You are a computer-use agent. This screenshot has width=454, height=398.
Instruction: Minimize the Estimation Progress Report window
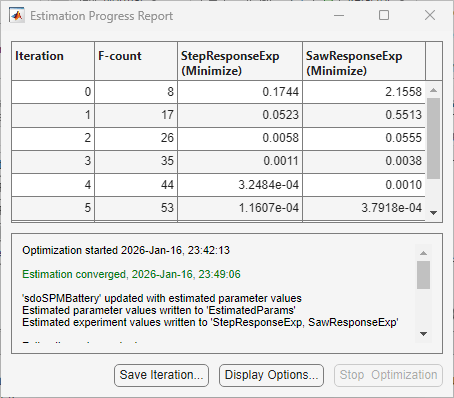point(339,15)
